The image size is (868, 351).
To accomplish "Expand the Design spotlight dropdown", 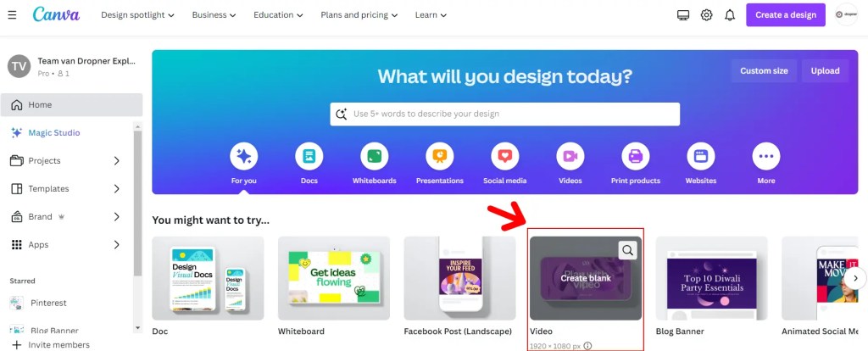I will [x=137, y=15].
